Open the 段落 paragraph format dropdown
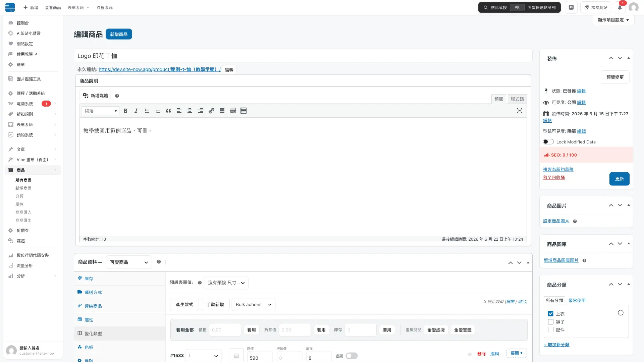 (x=101, y=111)
